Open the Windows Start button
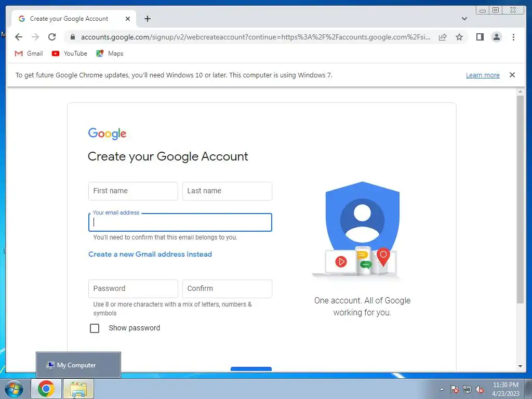This screenshot has height=399, width=532. point(14,389)
